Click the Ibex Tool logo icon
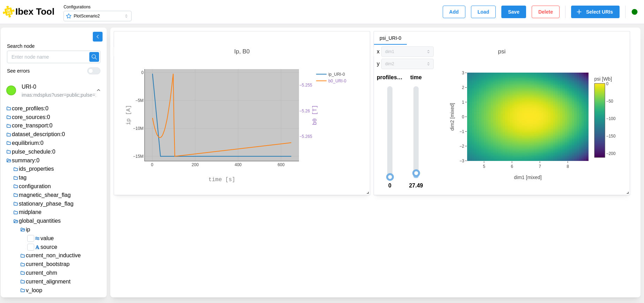 8,12
